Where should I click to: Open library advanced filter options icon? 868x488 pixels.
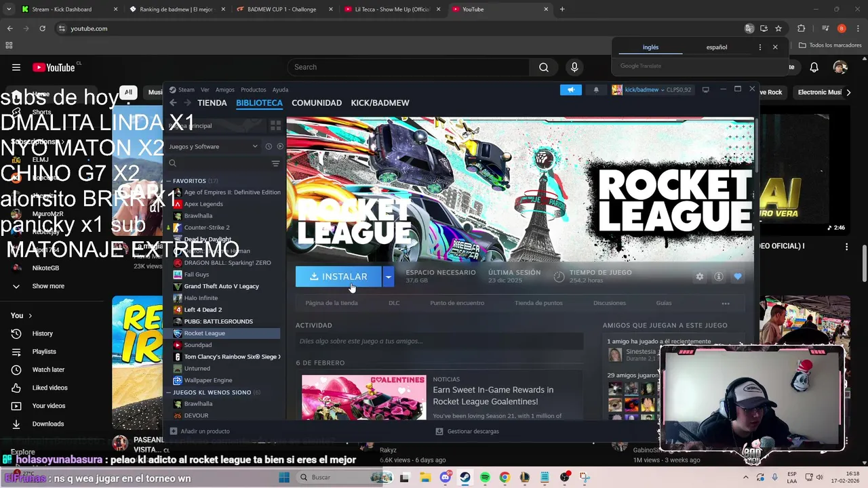(275, 163)
